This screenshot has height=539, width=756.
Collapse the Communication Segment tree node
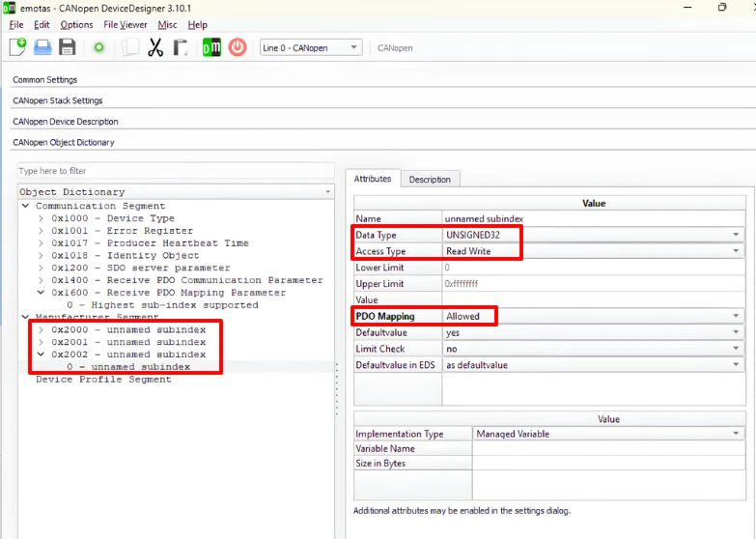tap(25, 206)
